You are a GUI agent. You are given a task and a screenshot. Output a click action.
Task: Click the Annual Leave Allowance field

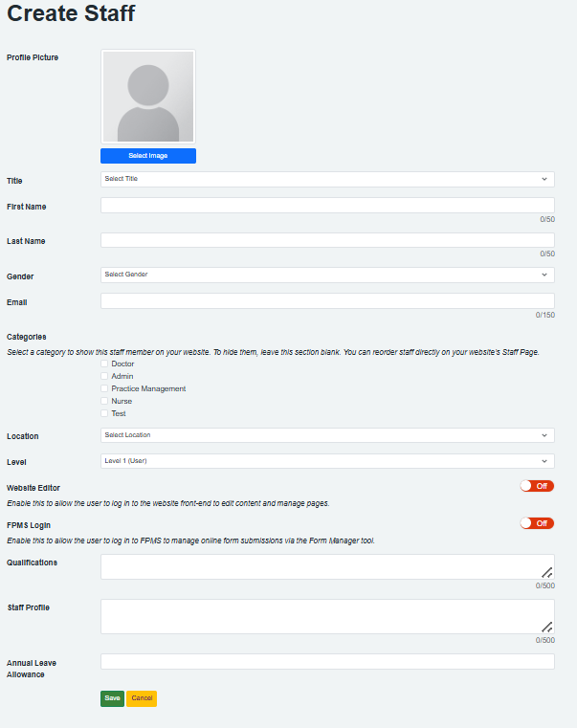327,661
